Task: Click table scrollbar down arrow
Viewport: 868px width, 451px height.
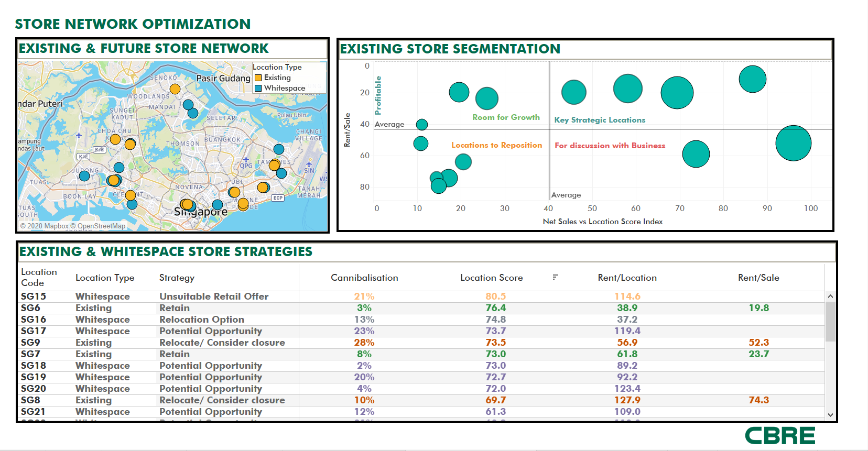Action: [x=830, y=415]
